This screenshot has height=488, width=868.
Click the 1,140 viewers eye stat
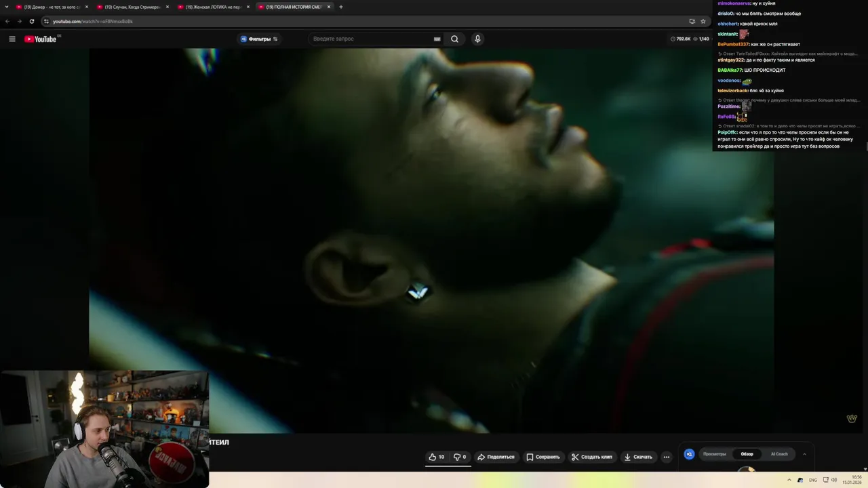[x=701, y=39]
